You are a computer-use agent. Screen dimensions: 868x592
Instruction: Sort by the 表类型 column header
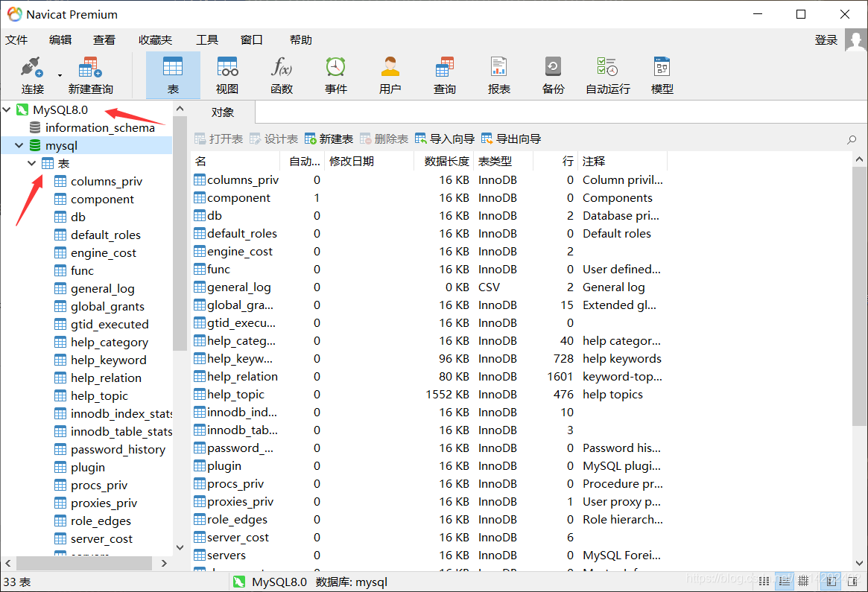[503, 161]
